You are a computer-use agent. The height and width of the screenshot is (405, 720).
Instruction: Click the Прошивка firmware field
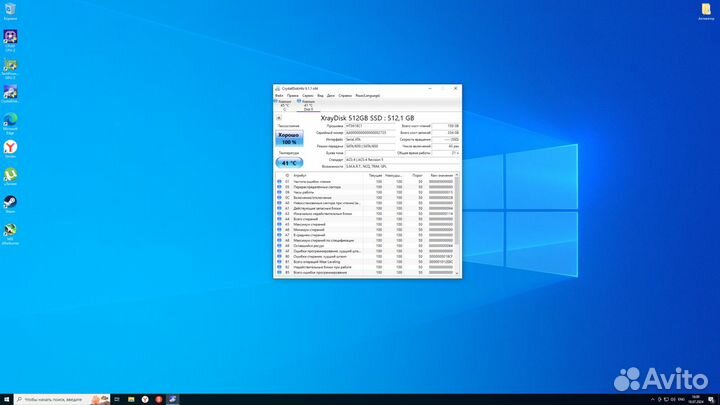click(x=370, y=126)
